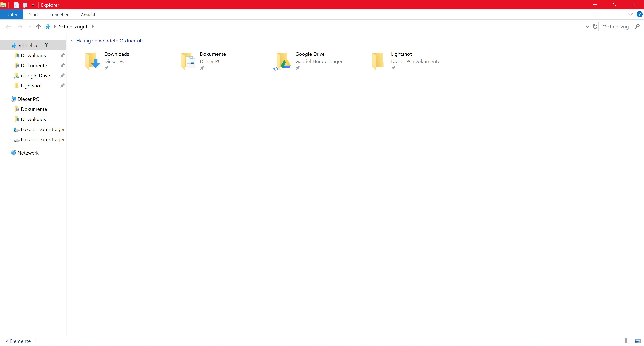Open the Help question mark icon
Viewport: 644px width, 346px height.
[639, 14]
